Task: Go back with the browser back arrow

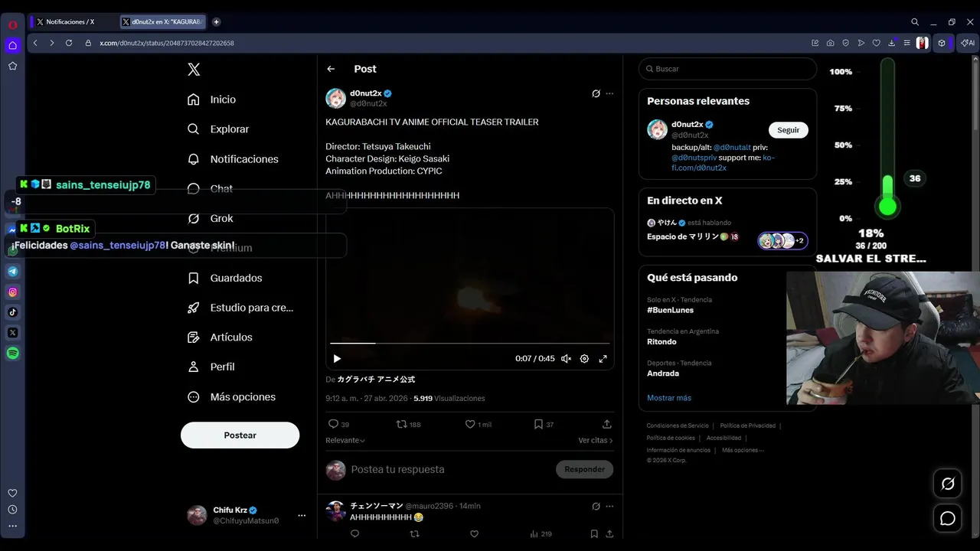Action: point(35,43)
